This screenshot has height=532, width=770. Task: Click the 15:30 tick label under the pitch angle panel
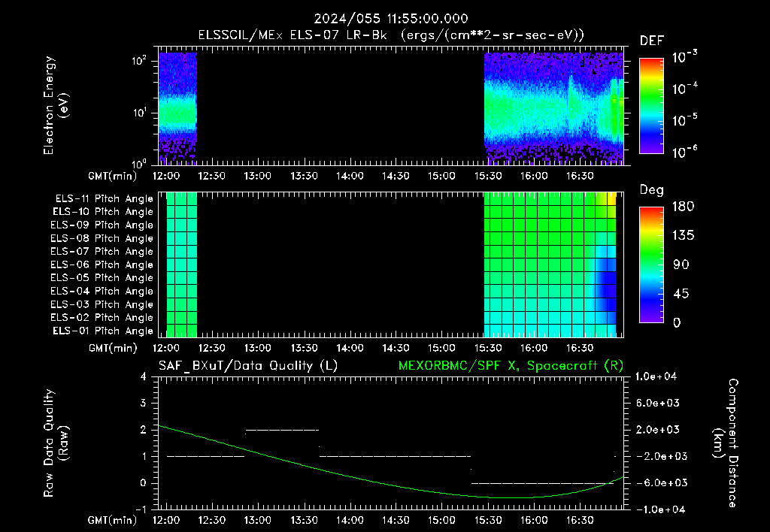(487, 348)
